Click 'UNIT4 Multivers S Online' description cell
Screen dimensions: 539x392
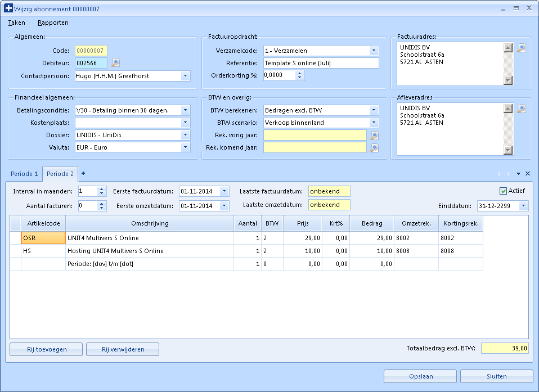pyautogui.click(x=150, y=238)
